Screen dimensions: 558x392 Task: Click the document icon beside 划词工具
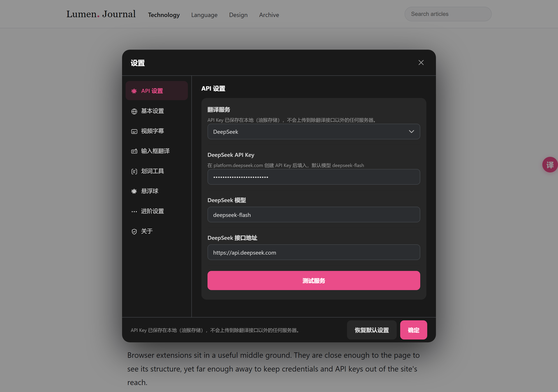pyautogui.click(x=134, y=171)
